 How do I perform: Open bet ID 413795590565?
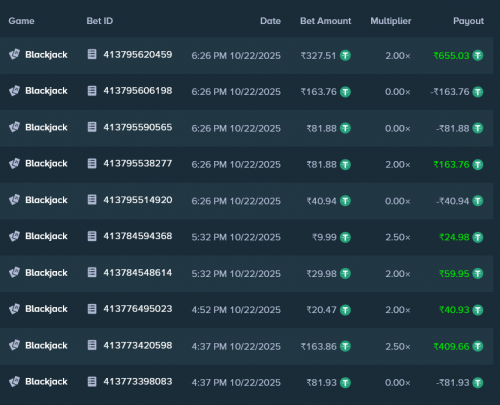coord(138,127)
